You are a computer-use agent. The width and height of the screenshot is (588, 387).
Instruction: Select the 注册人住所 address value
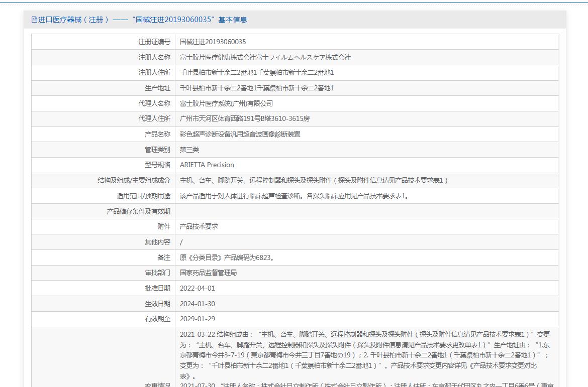coord(256,72)
